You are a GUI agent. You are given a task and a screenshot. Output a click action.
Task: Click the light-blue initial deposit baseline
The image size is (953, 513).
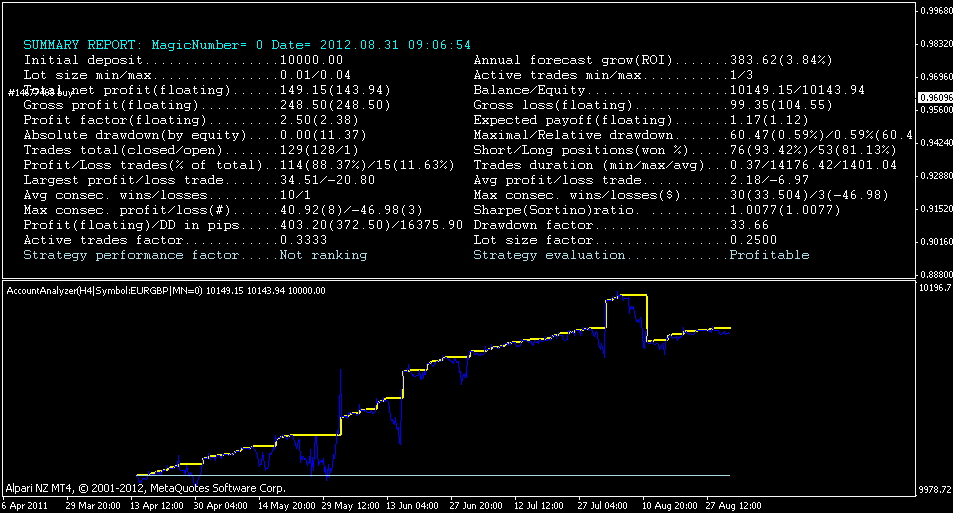tap(433, 475)
